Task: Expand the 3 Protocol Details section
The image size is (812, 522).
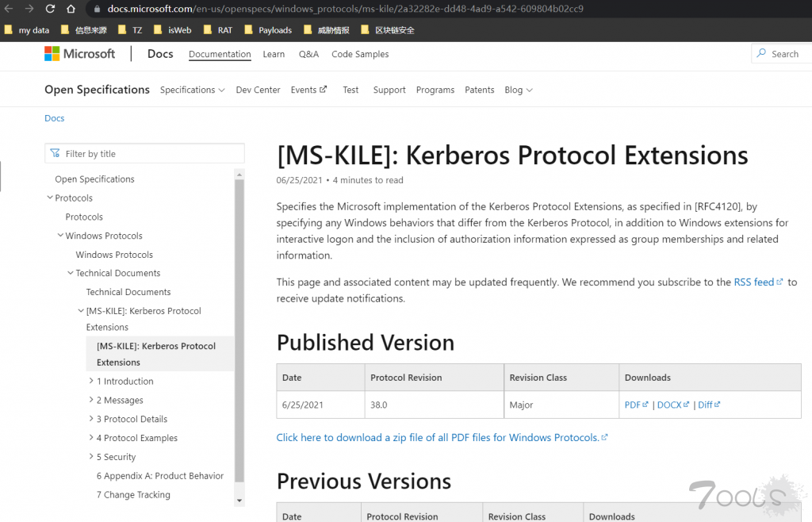Action: [91, 418]
